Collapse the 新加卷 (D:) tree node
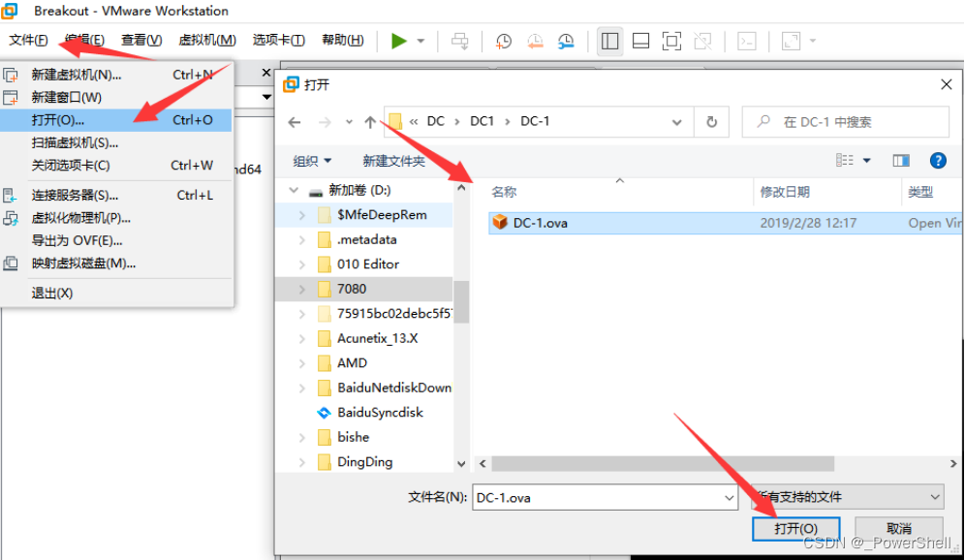 (295, 190)
